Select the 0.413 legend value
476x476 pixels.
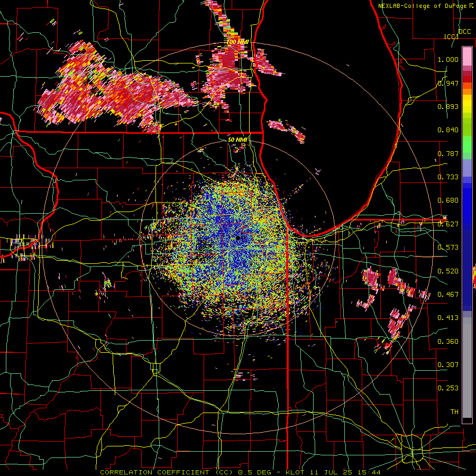click(448, 318)
